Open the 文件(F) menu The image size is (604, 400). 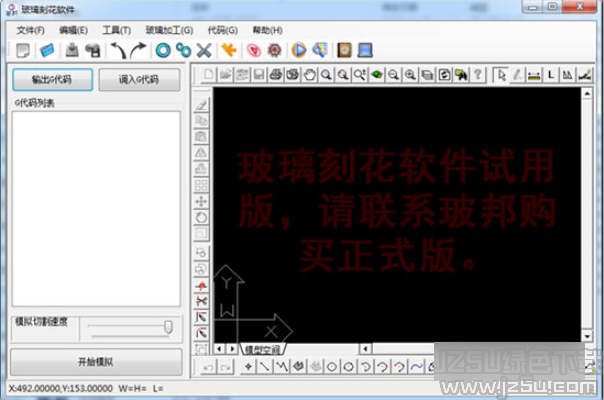tap(30, 30)
